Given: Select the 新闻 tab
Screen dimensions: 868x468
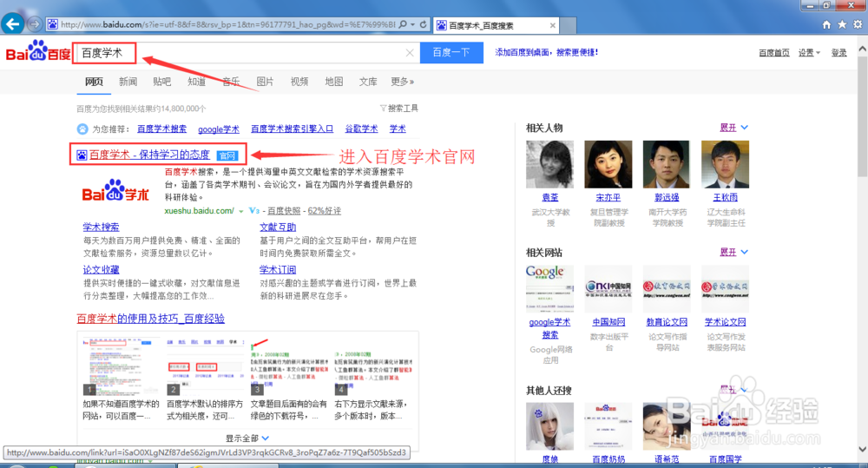Looking at the screenshot, I should point(128,82).
